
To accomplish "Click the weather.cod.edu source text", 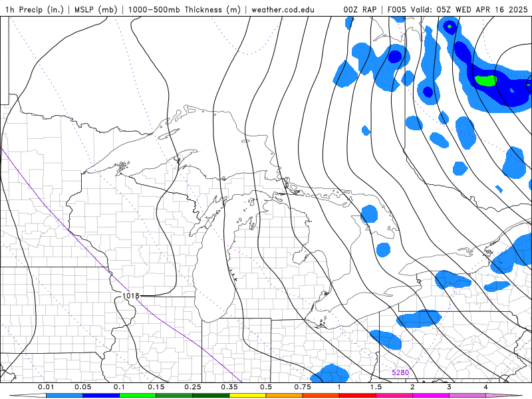I will click(283, 9).
